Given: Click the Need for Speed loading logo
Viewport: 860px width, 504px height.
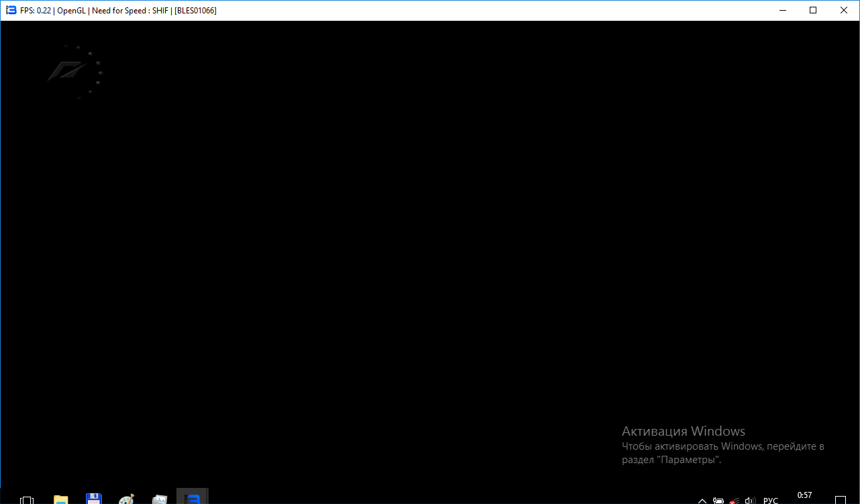Looking at the screenshot, I should point(67,70).
